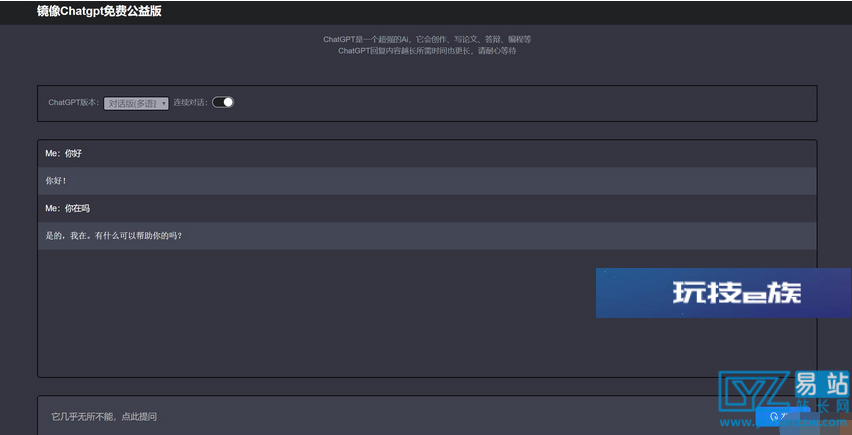Click the 连续对话 label

coord(191,102)
